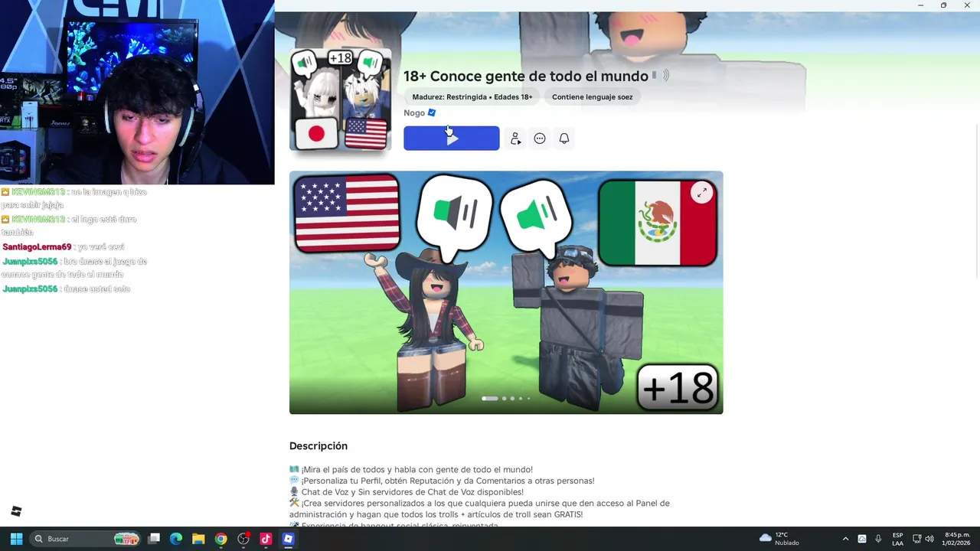Switch the ESP LAA input language
This screenshot has width=980, height=551.
point(897,539)
